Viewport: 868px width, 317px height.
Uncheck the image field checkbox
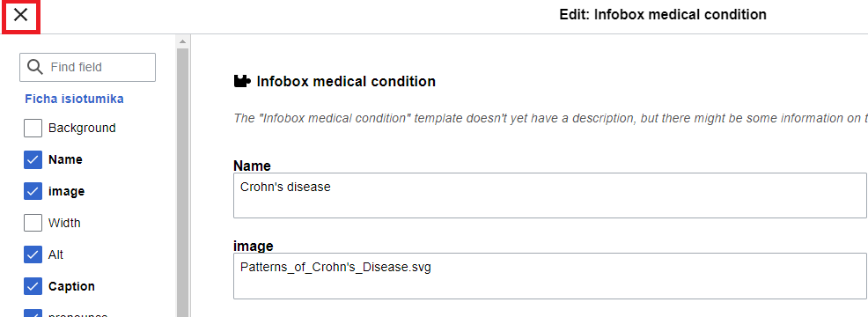tap(33, 191)
